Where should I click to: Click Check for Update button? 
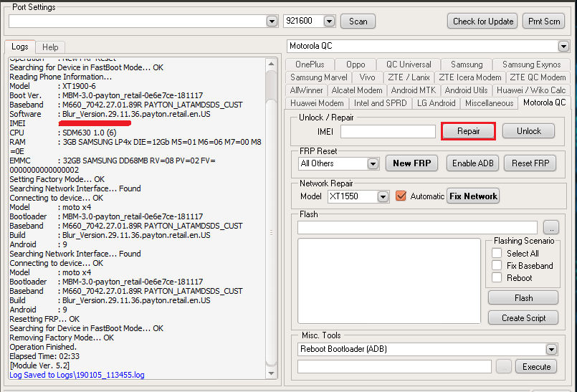pyautogui.click(x=483, y=21)
